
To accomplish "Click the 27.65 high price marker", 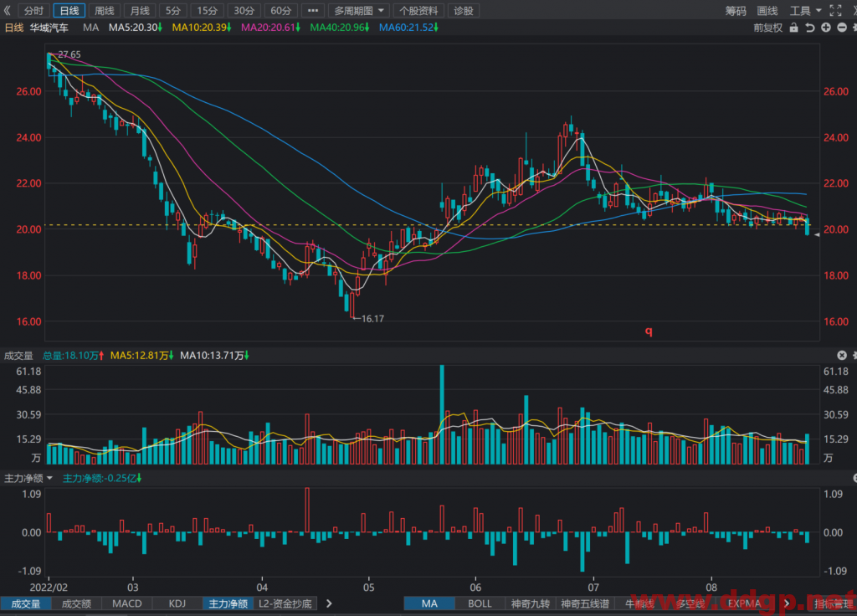I will tap(69, 54).
